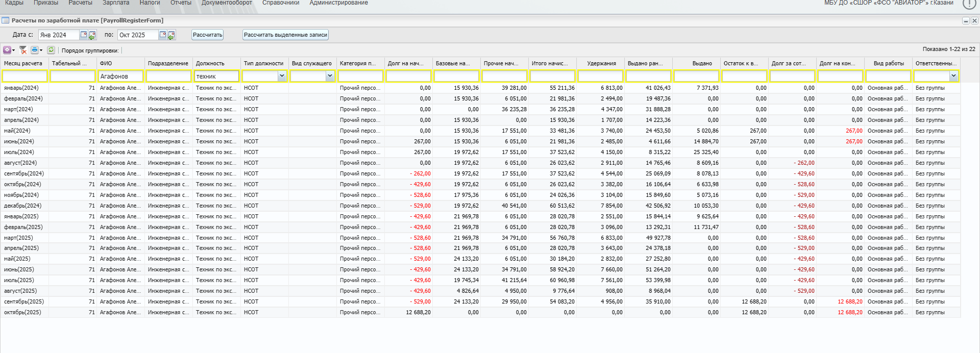Click the green-arrow calendar icon next to Окт 2025
Screen dimensions: 980x353
point(171,35)
